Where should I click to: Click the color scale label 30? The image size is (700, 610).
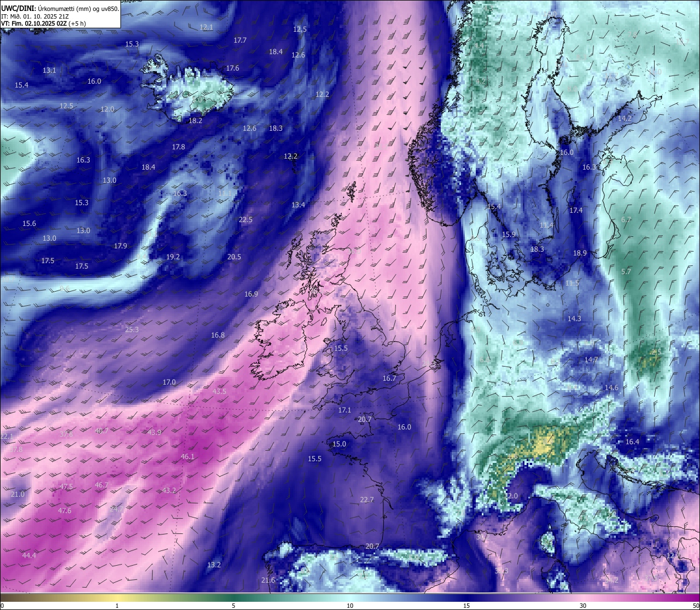(x=583, y=606)
